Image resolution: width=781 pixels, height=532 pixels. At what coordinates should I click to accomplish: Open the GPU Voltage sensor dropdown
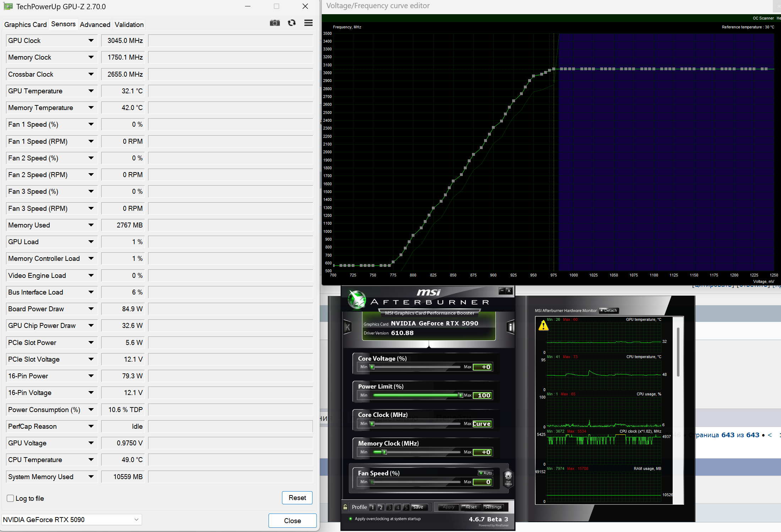point(91,443)
